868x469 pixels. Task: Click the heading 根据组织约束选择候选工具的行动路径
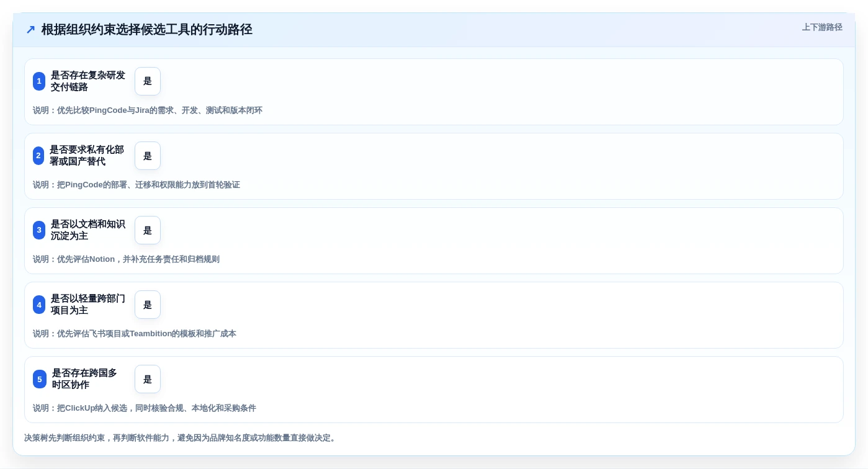[x=147, y=30]
